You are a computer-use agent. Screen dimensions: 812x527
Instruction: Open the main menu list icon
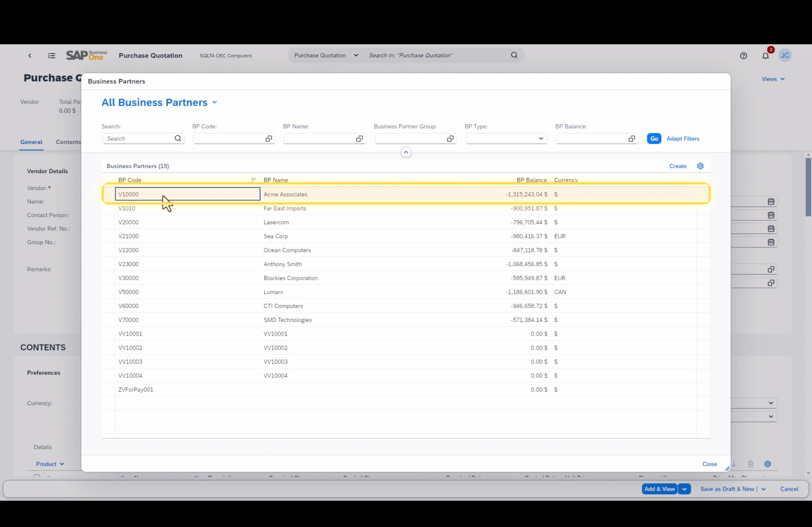click(x=51, y=55)
